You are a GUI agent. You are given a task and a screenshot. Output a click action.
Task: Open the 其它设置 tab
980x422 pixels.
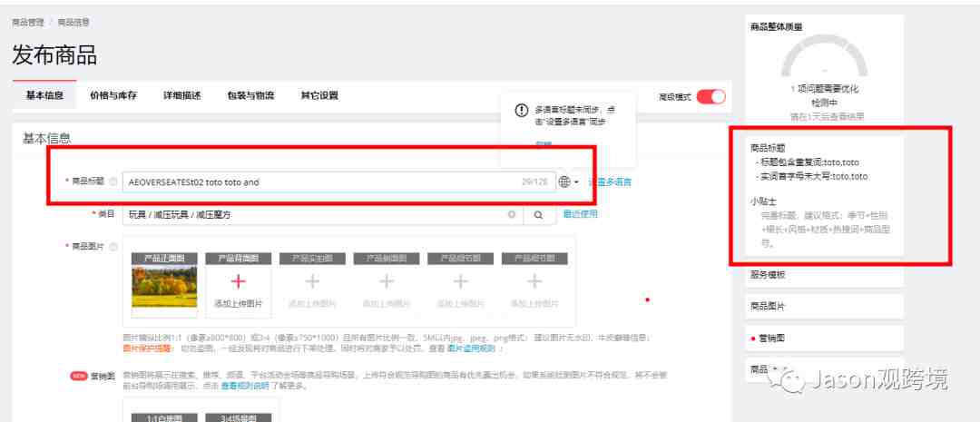pyautogui.click(x=319, y=95)
